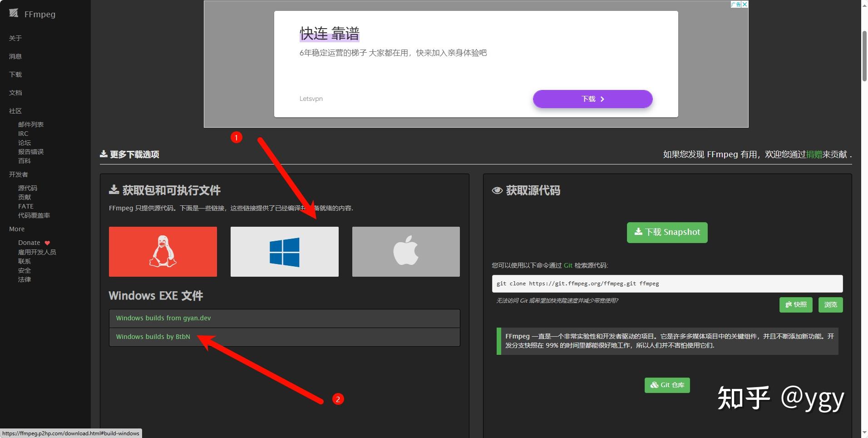Dismiss the advertisement via its X icon
868x438 pixels.
coord(745,5)
